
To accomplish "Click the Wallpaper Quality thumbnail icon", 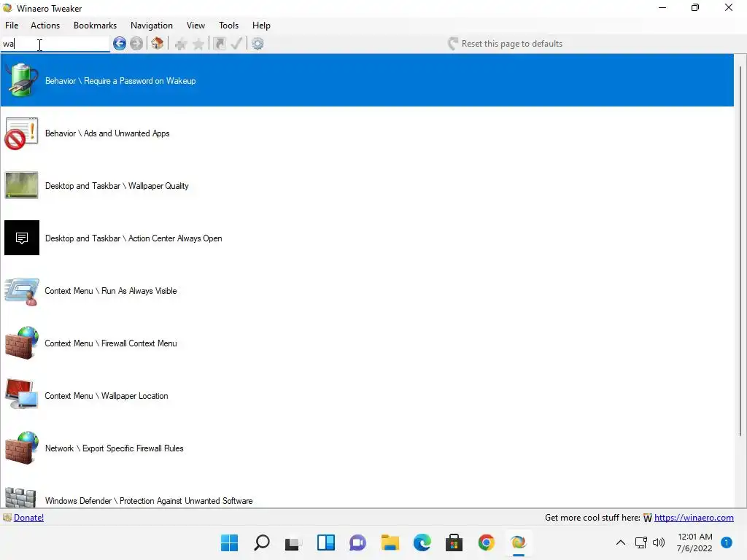I will pos(21,185).
